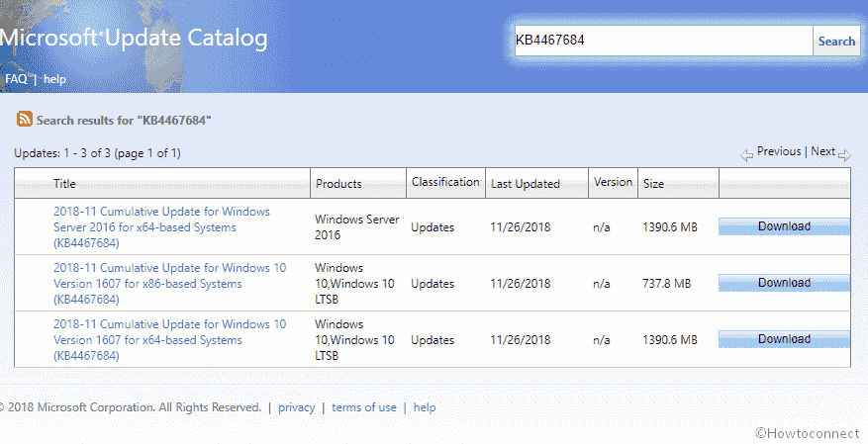The height and width of the screenshot is (444, 868).
Task: Open Windows 10 1607 x64-based update link
Action: (169, 340)
